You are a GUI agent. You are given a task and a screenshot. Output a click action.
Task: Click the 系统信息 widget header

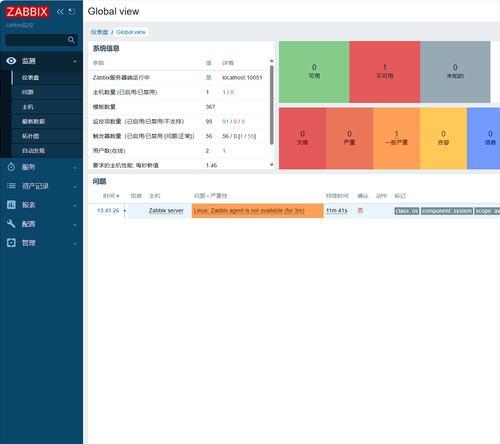pyautogui.click(x=106, y=48)
